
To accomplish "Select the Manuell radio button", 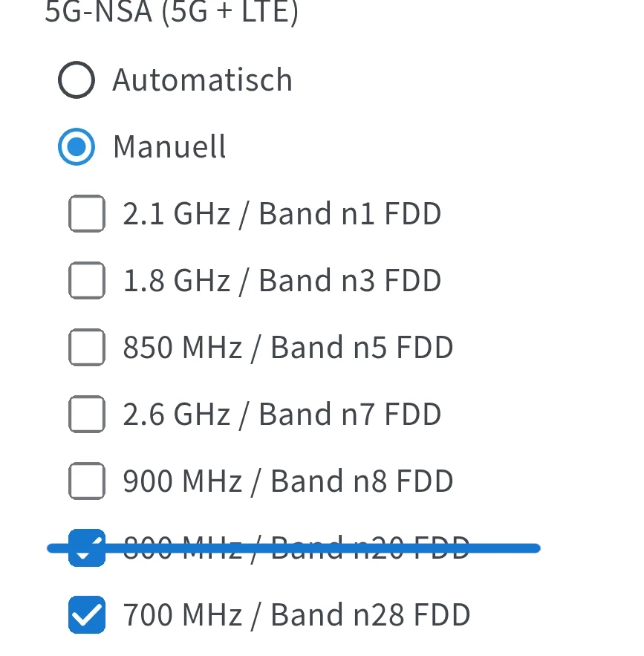I will tap(77, 147).
